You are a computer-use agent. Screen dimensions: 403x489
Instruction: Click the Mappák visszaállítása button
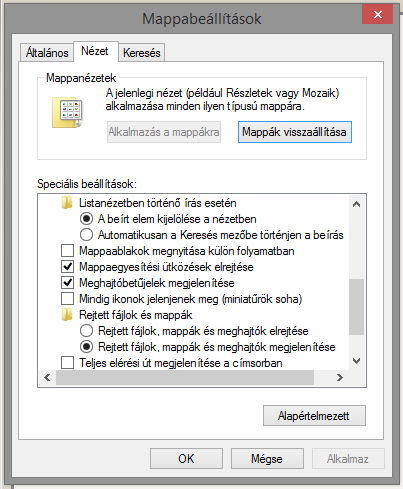point(295,132)
